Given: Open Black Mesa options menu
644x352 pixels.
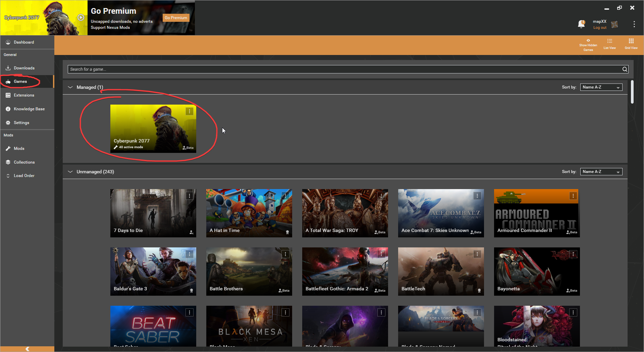Looking at the screenshot, I should (x=285, y=312).
